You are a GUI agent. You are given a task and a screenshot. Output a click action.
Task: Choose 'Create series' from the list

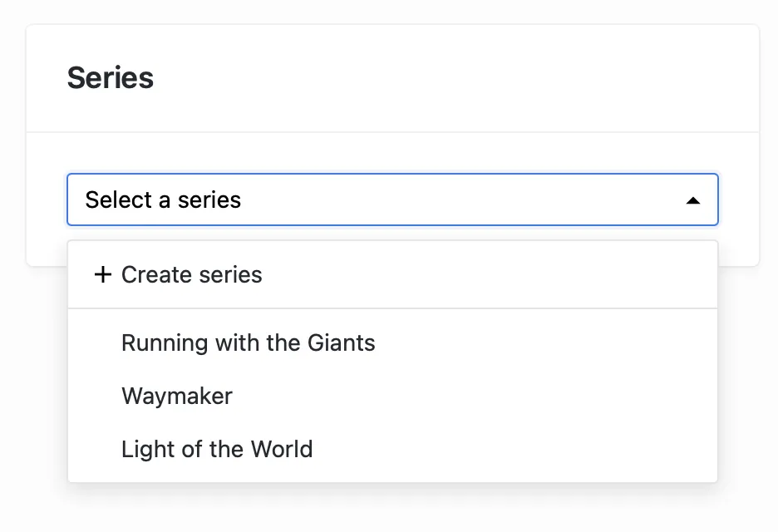192,275
